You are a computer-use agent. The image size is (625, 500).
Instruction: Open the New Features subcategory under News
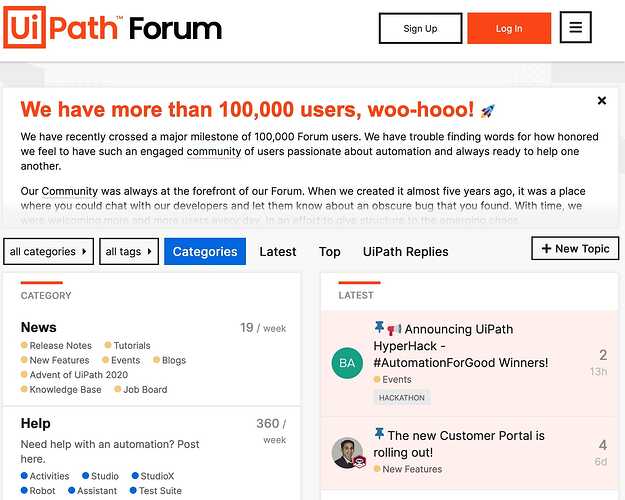tap(55, 360)
